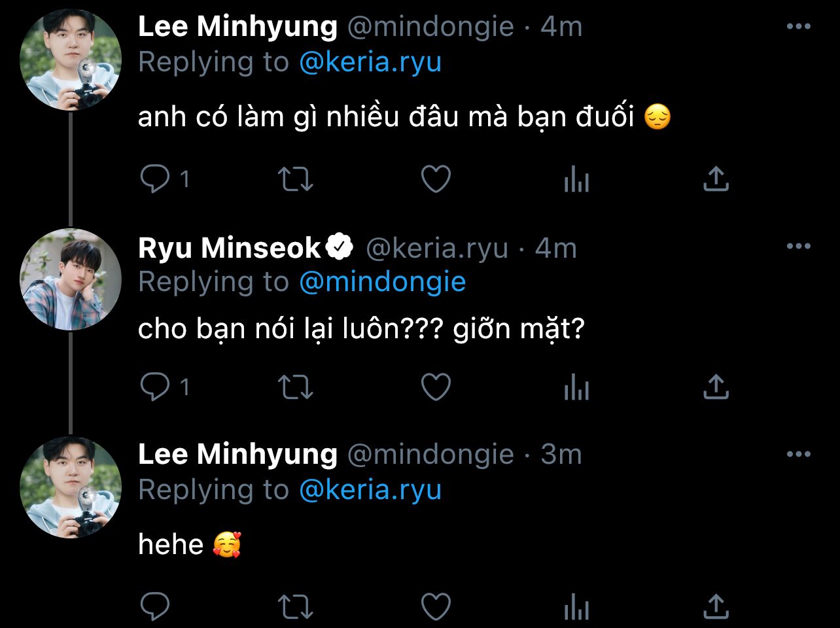Open more options for the first tweet

(798, 27)
